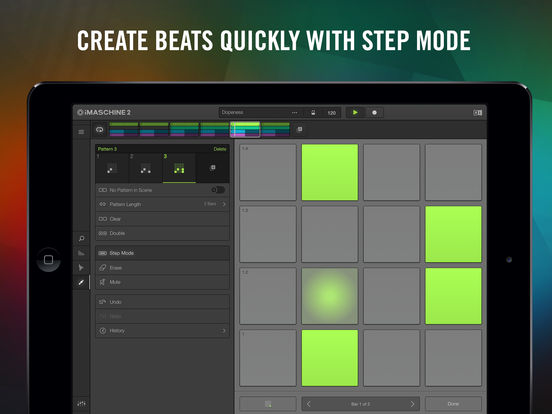Open the panel layout icon at top right
Screen dimensions: 552x414
tap(477, 113)
